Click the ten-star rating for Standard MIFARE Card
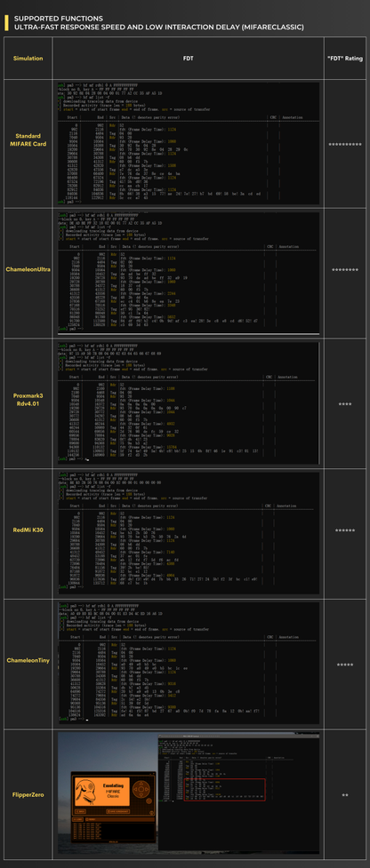 [x=345, y=145]
